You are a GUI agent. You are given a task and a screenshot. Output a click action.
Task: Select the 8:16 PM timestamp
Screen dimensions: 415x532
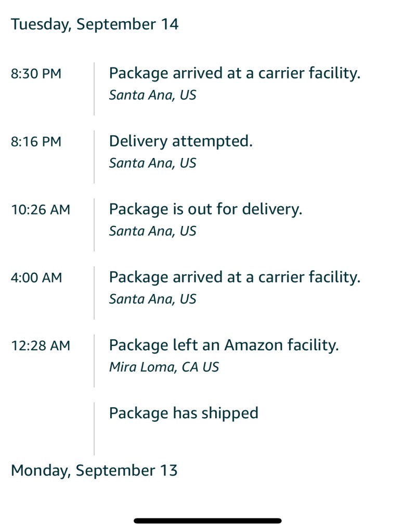(36, 141)
